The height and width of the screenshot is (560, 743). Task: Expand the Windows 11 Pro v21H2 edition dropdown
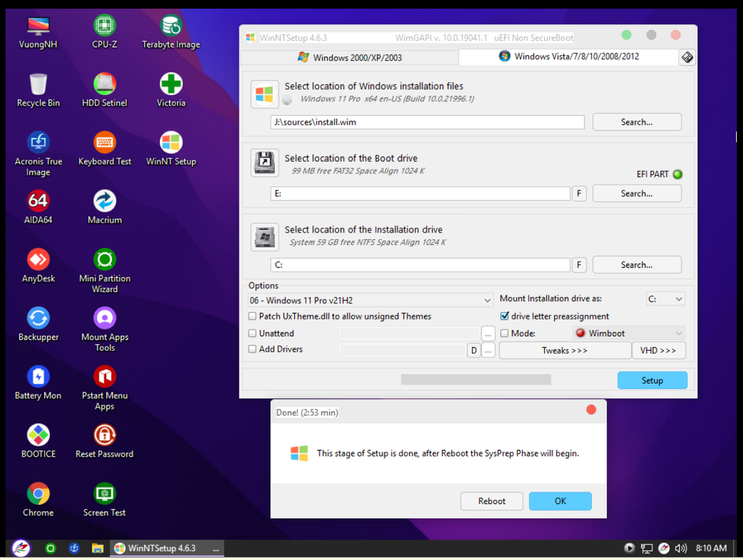(x=370, y=300)
